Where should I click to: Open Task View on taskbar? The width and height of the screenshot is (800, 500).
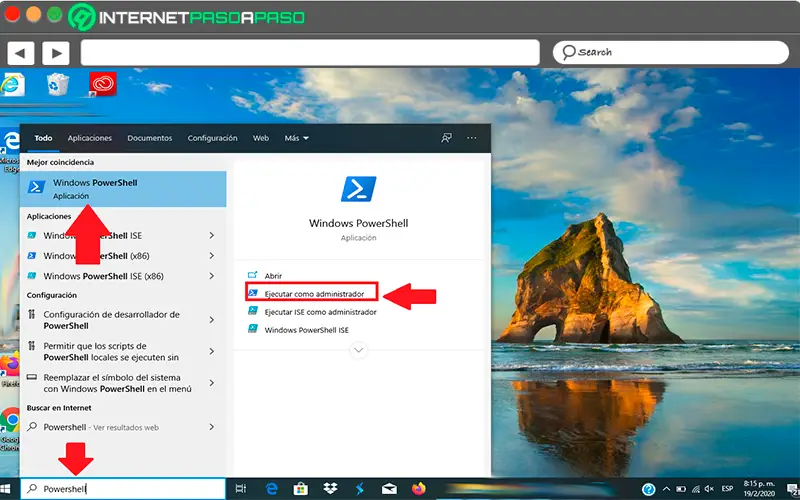tap(241, 489)
